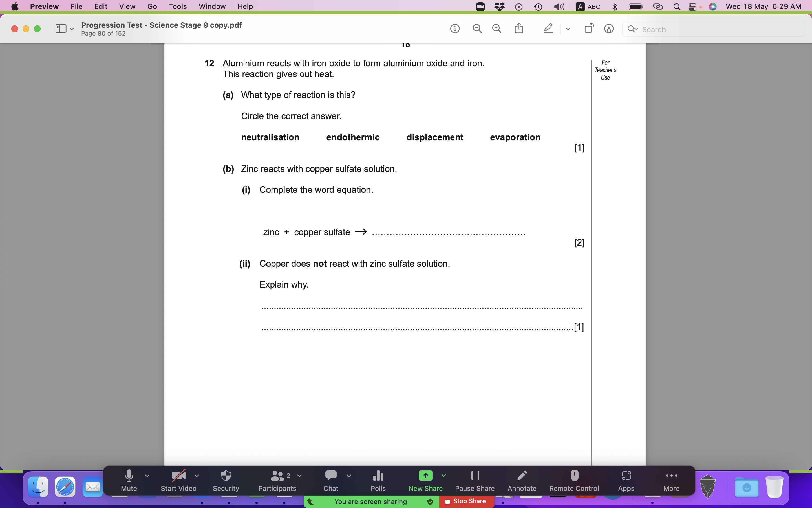The width and height of the screenshot is (812, 508).
Task: Open the Trash in the Dock
Action: 775,487
